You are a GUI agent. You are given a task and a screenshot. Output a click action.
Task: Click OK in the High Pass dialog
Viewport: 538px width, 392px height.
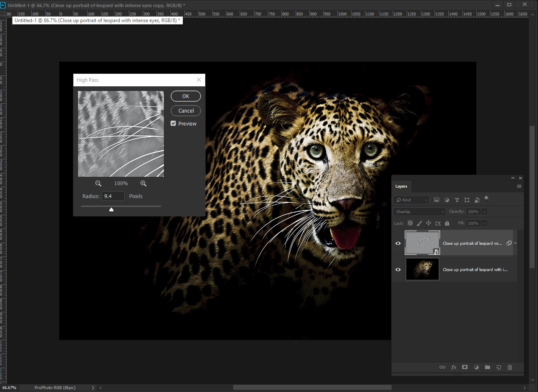(x=186, y=96)
